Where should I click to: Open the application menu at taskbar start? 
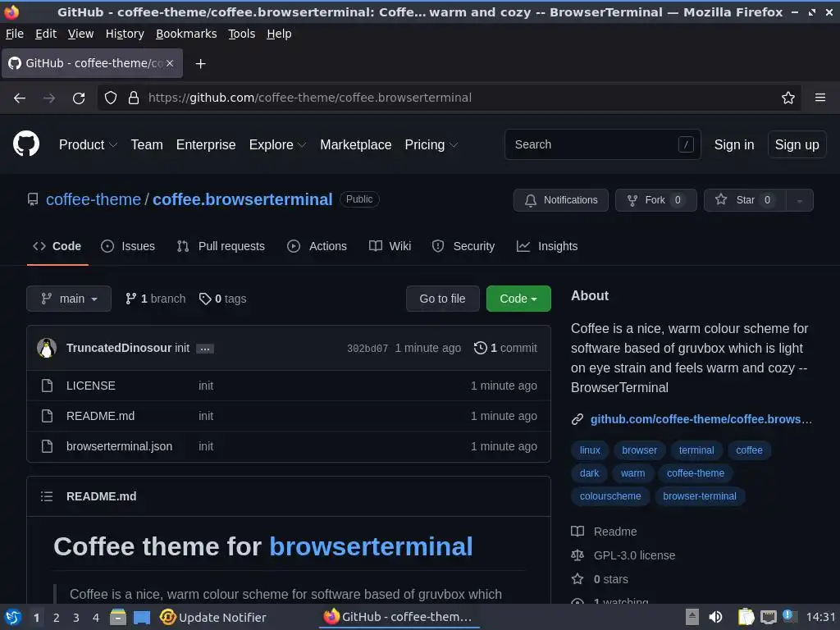point(13,617)
